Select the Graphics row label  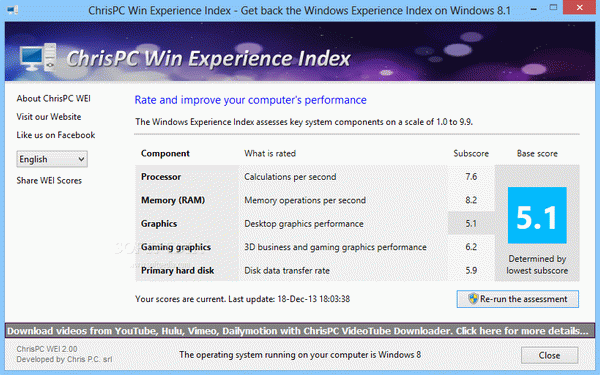point(159,224)
